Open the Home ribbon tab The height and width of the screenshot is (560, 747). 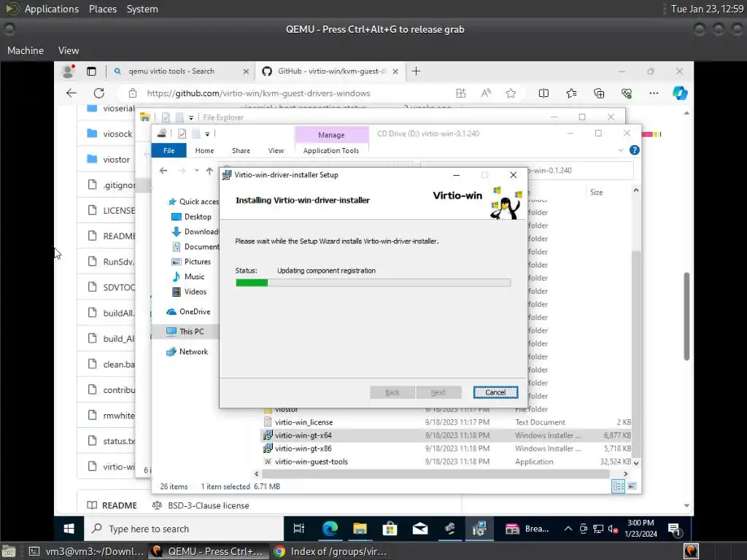tap(204, 150)
